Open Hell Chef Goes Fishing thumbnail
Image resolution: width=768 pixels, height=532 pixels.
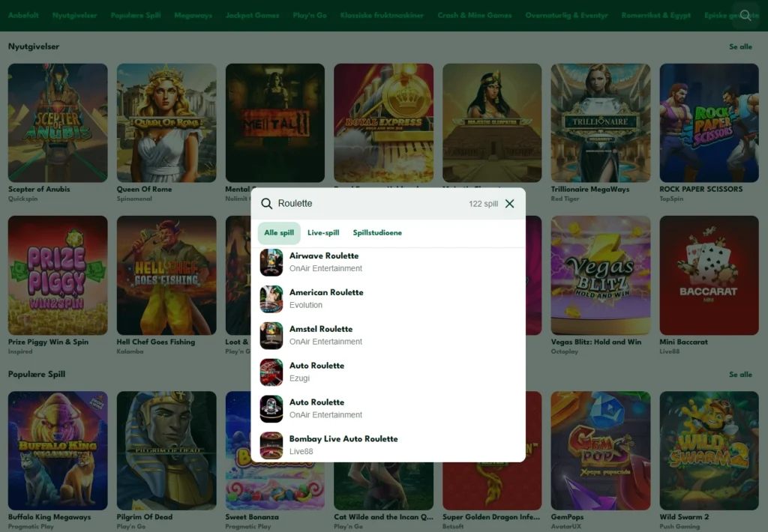click(x=166, y=276)
